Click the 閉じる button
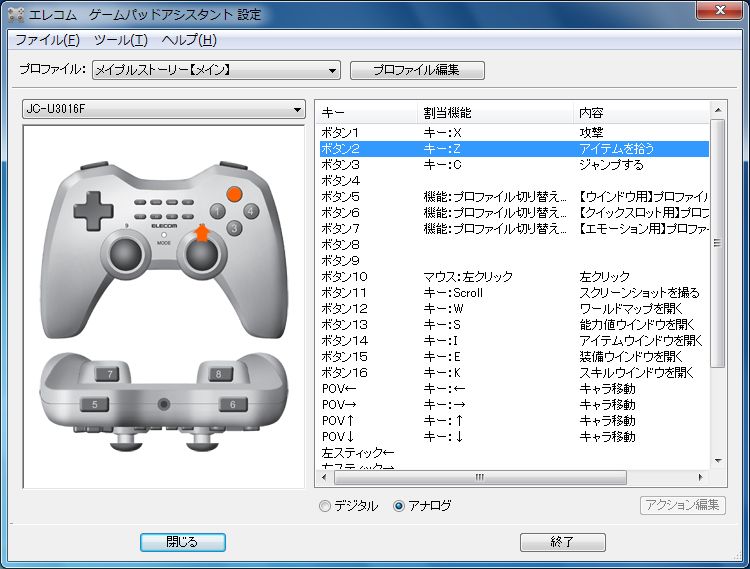750x569 pixels. pyautogui.click(x=183, y=542)
